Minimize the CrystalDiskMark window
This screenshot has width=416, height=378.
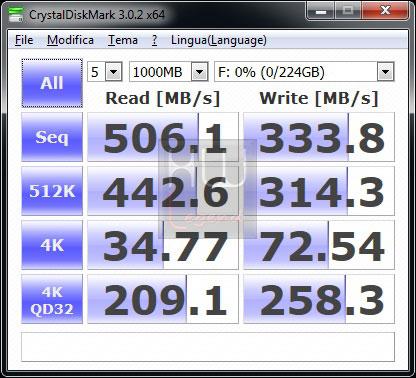pos(321,12)
